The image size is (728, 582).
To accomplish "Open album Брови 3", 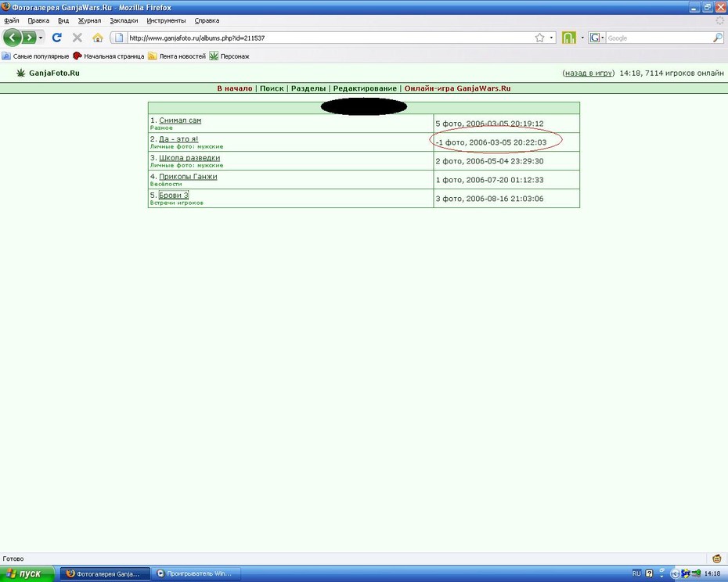I will [174, 196].
